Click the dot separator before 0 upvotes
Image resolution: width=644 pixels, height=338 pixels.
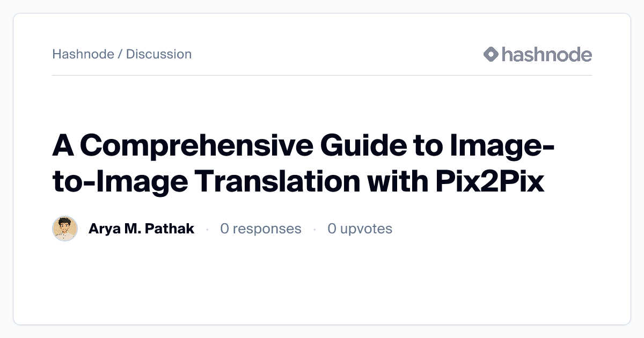pyautogui.click(x=314, y=230)
